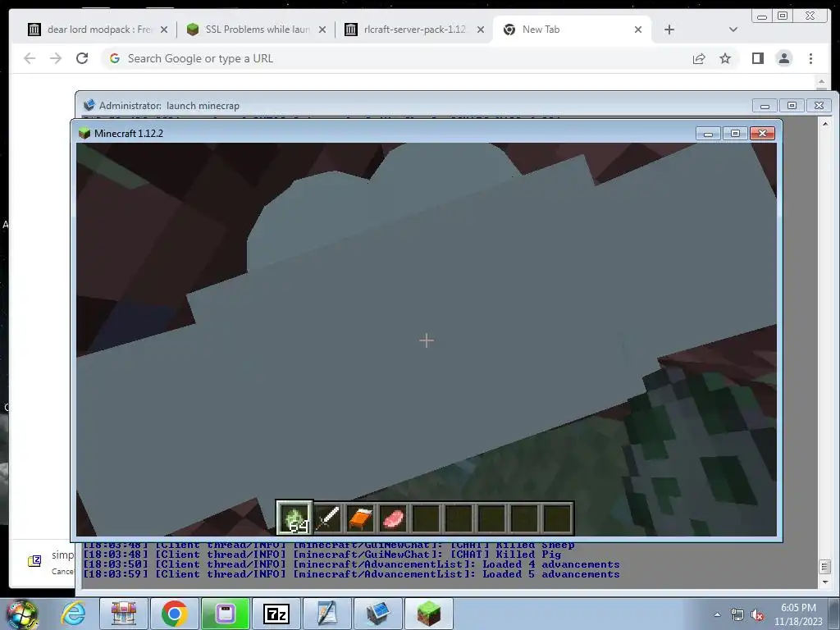
Task: Reload the current Chrome page
Action: point(82,58)
